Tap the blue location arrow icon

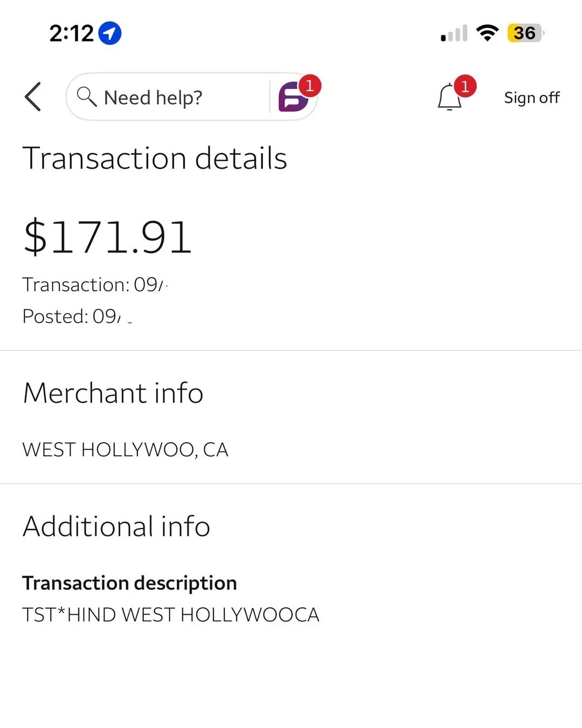(110, 33)
